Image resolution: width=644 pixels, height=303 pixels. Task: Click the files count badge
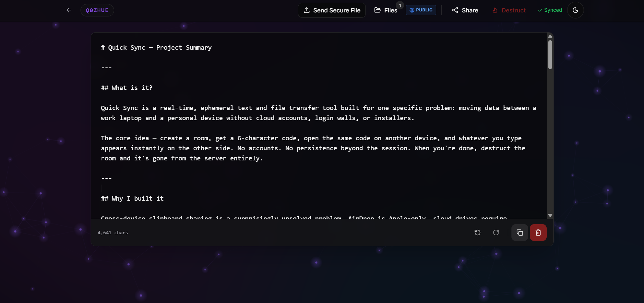tap(400, 5)
